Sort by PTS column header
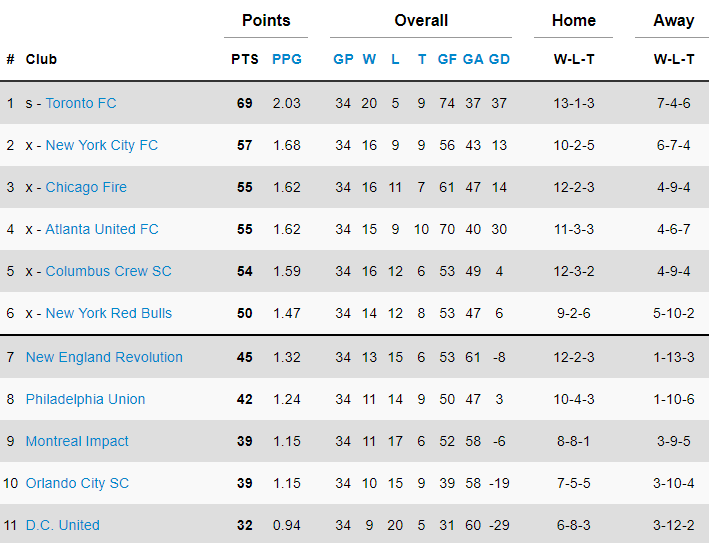Viewport: 709px width, 543px height. [244, 59]
